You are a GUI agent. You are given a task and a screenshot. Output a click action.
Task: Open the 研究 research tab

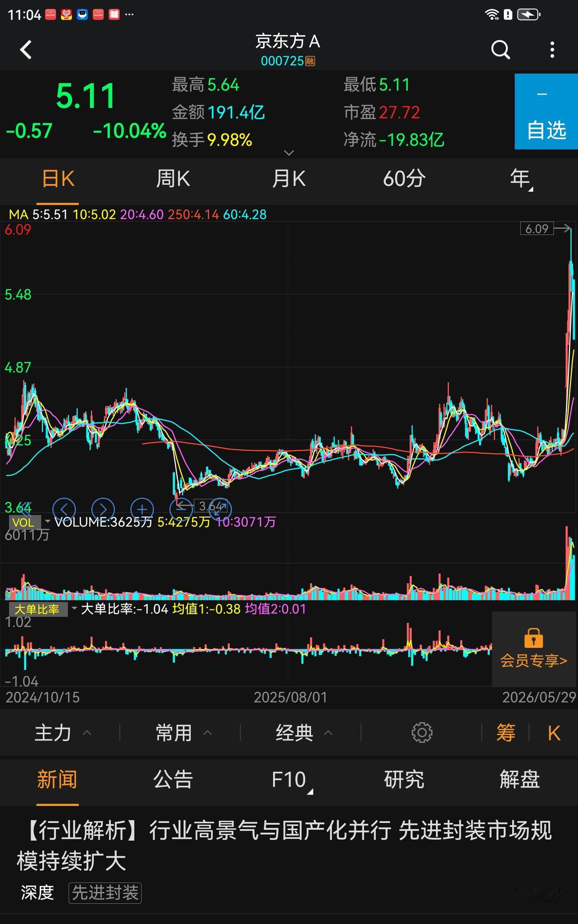click(x=404, y=780)
